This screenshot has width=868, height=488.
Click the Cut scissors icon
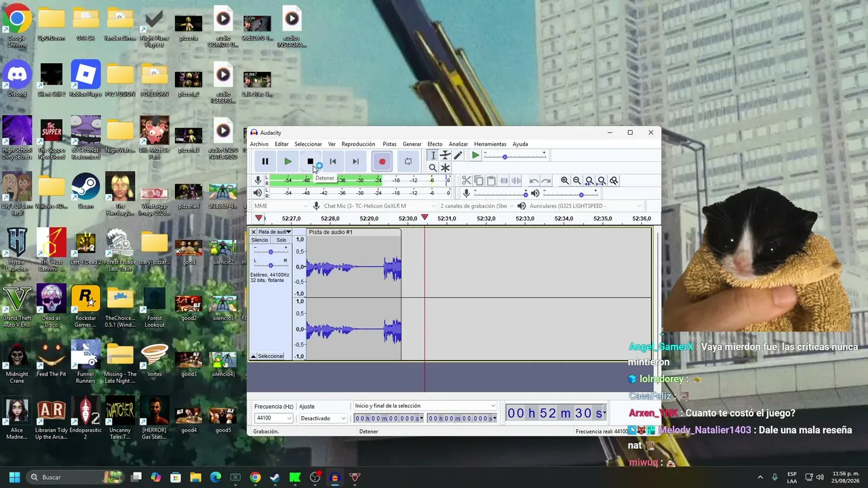tap(467, 180)
